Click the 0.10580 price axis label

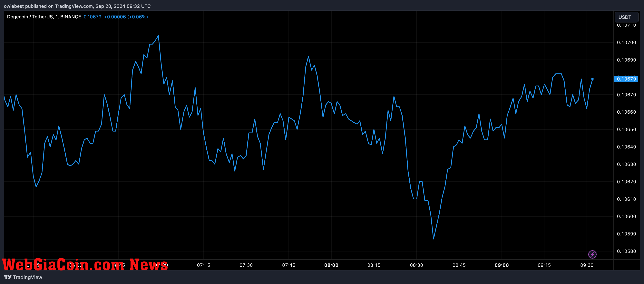pyautogui.click(x=626, y=251)
